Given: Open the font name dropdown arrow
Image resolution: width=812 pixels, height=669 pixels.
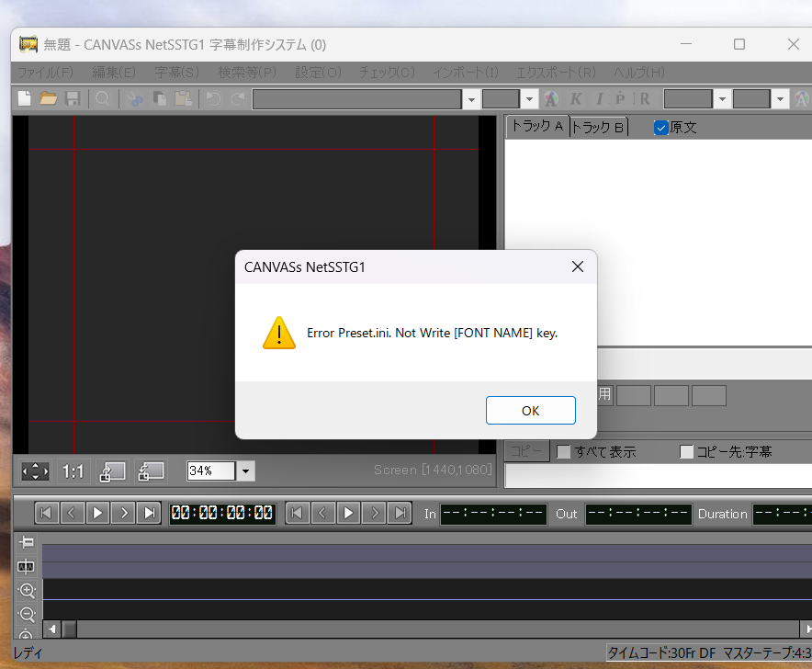Looking at the screenshot, I should point(471,99).
